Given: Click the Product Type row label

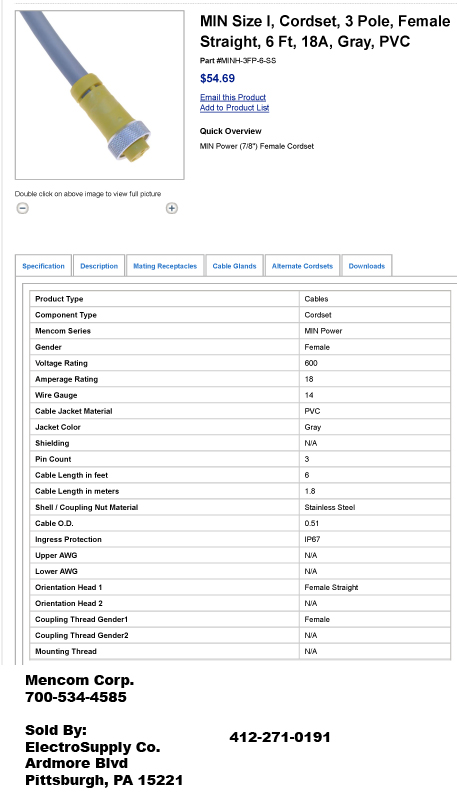Looking at the screenshot, I should pyautogui.click(x=59, y=299).
